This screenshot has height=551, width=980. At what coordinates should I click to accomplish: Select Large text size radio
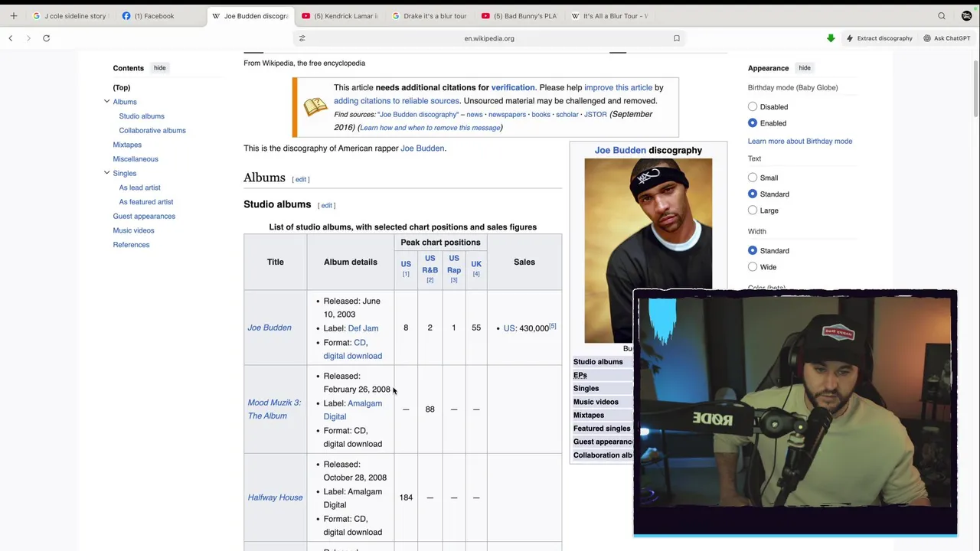click(x=753, y=210)
